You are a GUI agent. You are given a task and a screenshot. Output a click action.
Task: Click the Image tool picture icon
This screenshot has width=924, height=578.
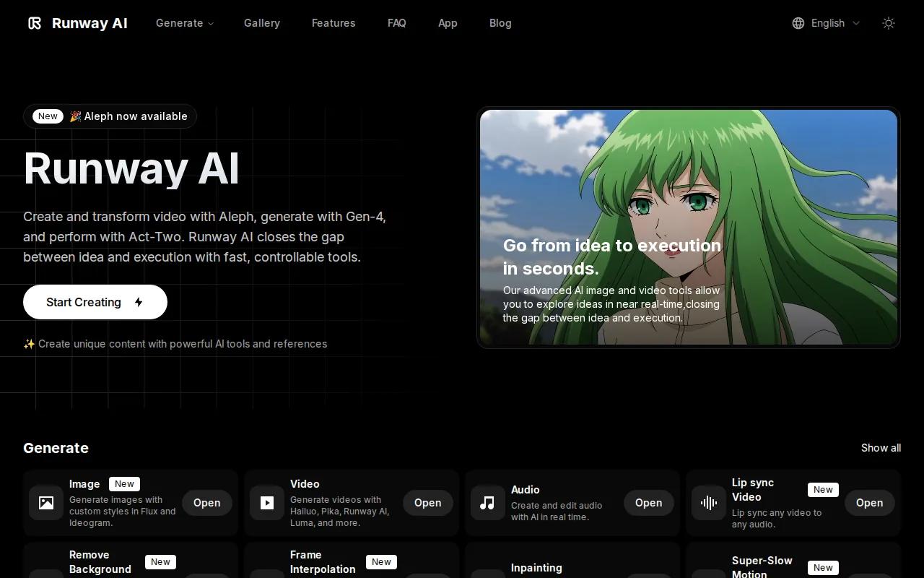[x=46, y=503]
